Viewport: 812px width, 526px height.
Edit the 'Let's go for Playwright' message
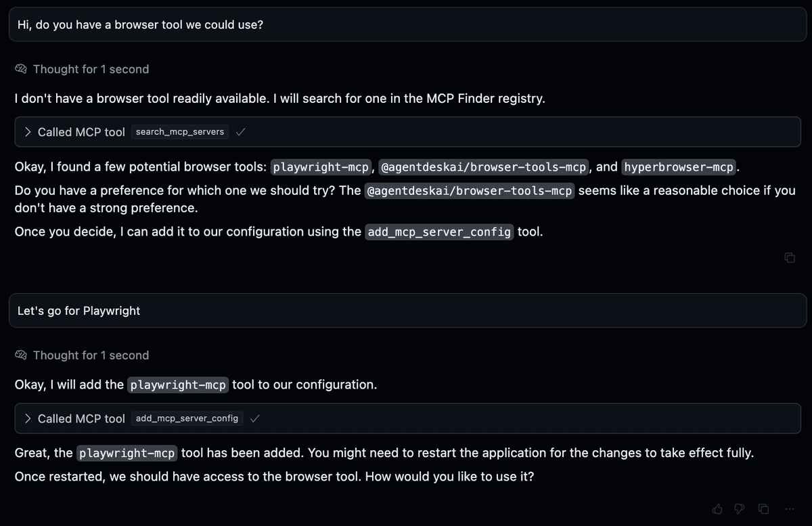pyautogui.click(x=407, y=311)
